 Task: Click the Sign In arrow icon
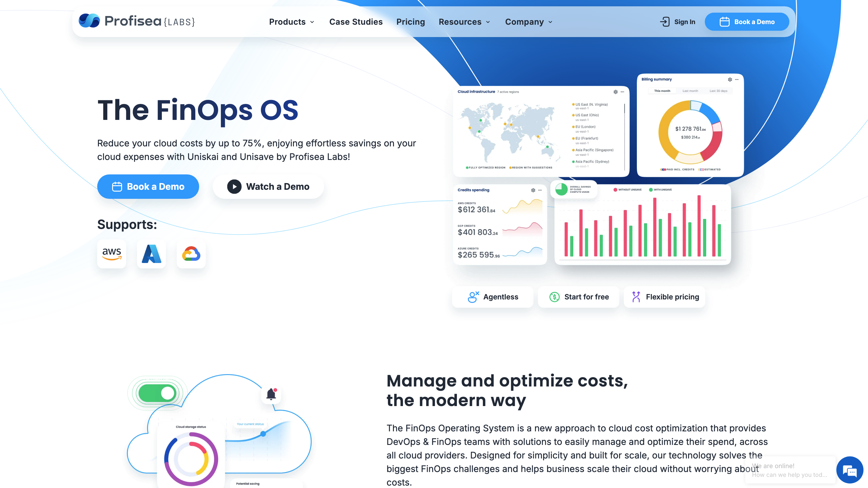665,22
